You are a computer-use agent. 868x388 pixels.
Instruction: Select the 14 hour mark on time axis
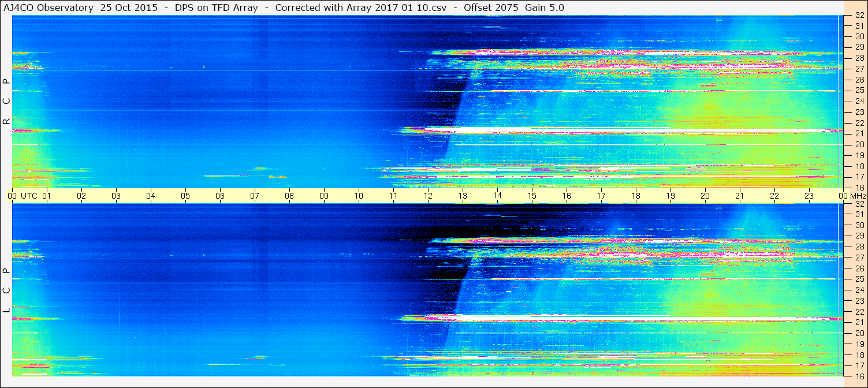497,196
